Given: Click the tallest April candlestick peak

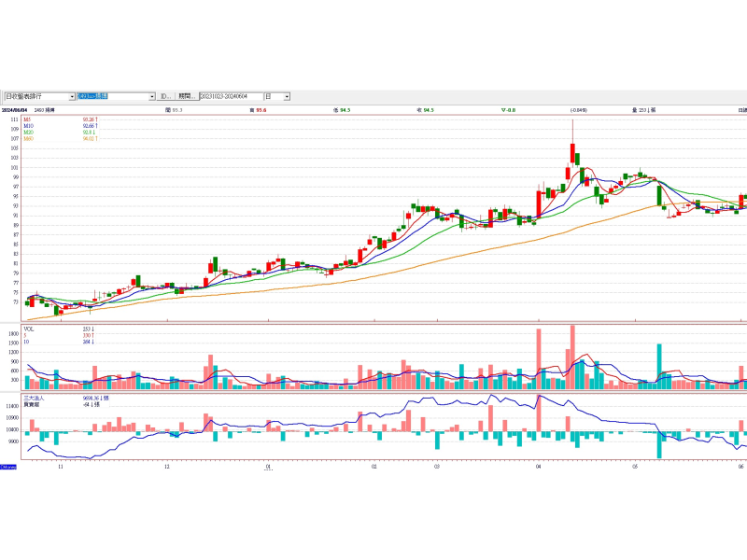Looking at the screenshot, I should [572, 121].
